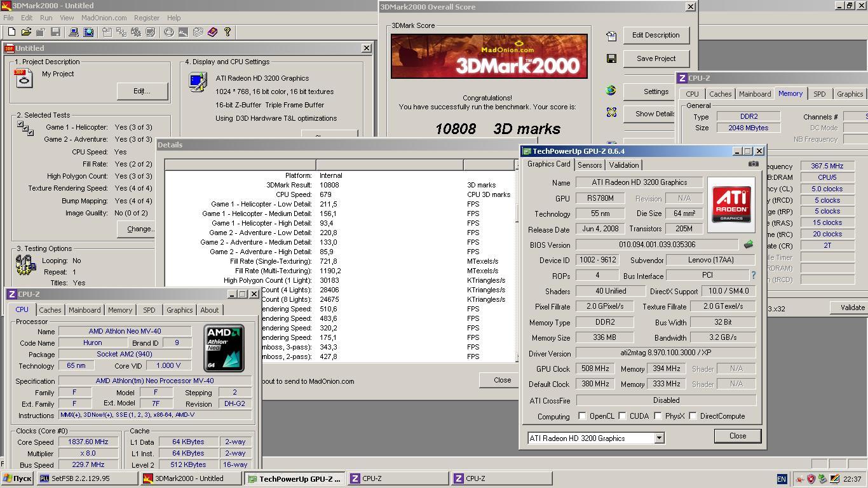
Task: Click the MadOnion 3DMark2000 banner
Action: point(489,57)
